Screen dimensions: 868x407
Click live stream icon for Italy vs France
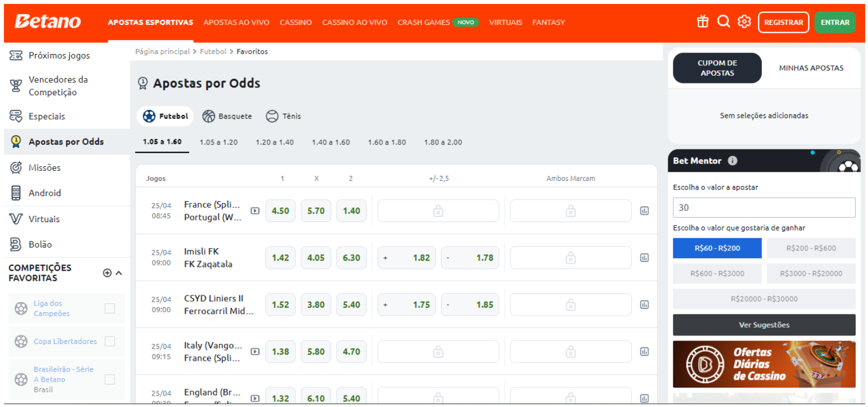coord(255,351)
